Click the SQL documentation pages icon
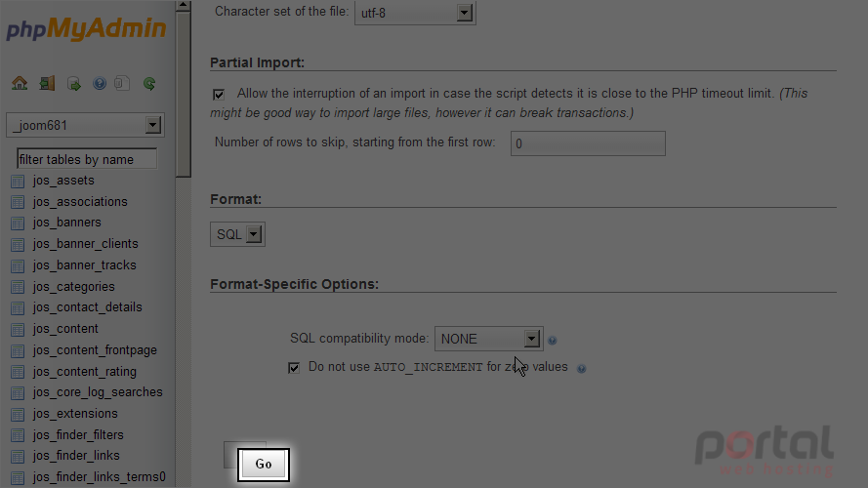868x488 pixels. 122,84
